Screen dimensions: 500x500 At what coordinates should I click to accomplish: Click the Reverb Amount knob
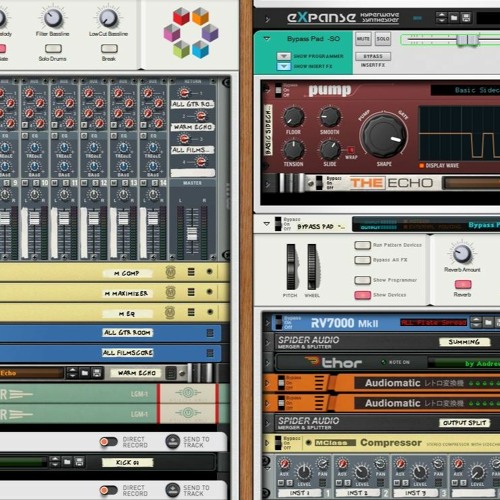click(462, 254)
